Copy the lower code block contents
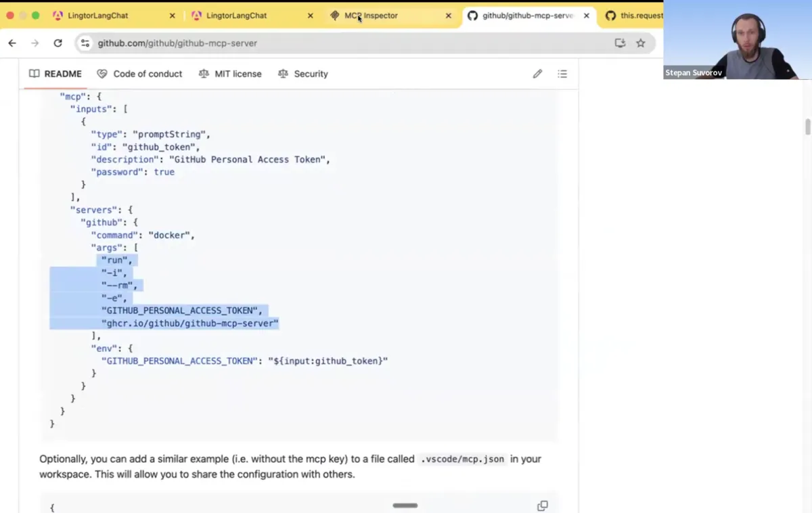 coord(542,506)
